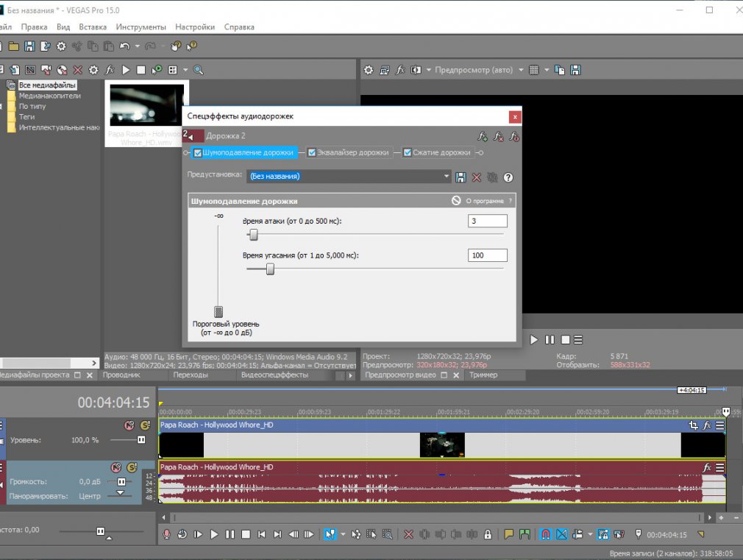Image resolution: width=743 pixels, height=560 pixels.
Task: Click the attack time value field
Action: (x=487, y=221)
